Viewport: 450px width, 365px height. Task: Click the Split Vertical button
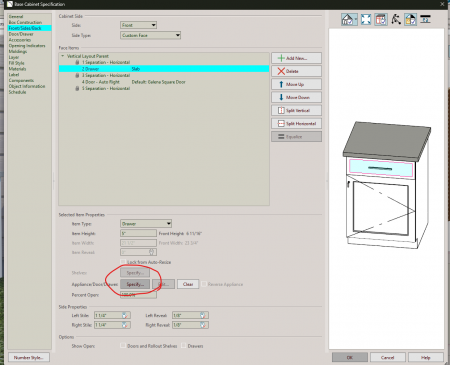[296, 110]
